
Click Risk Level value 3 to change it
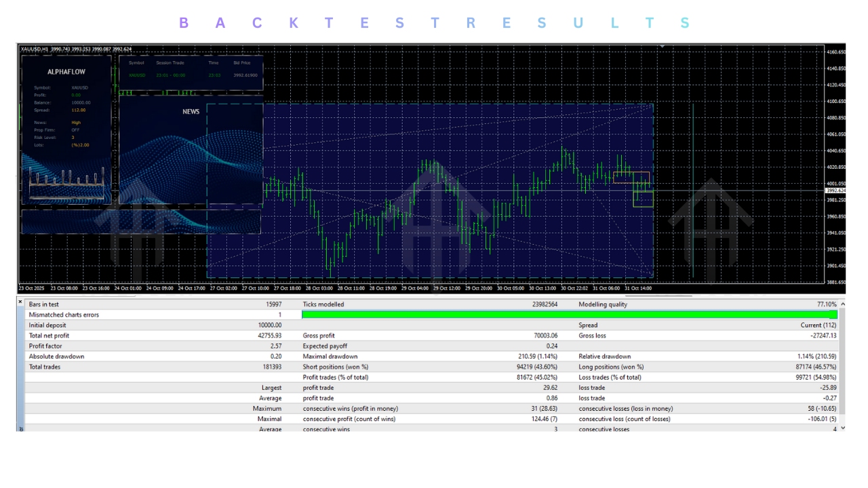pos(75,137)
